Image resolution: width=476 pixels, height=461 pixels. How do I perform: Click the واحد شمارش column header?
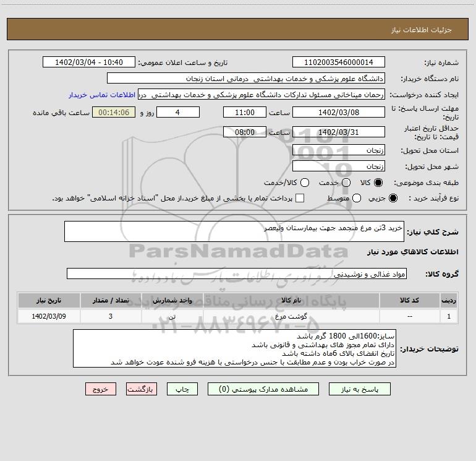172,300
